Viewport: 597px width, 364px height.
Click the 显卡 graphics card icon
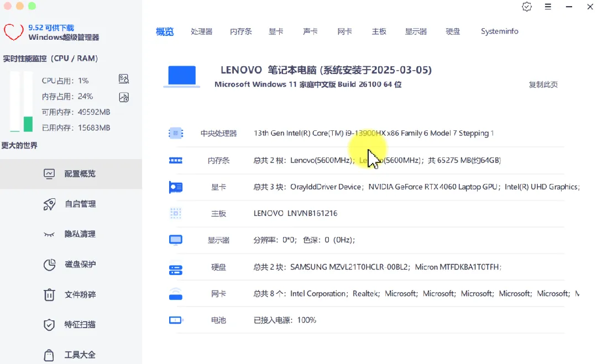coord(176,187)
